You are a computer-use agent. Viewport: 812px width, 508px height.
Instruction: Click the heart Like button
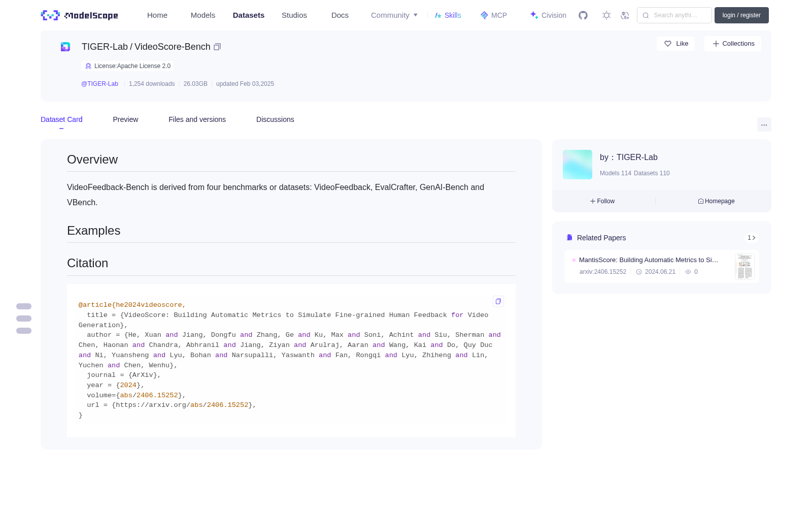tap(676, 44)
